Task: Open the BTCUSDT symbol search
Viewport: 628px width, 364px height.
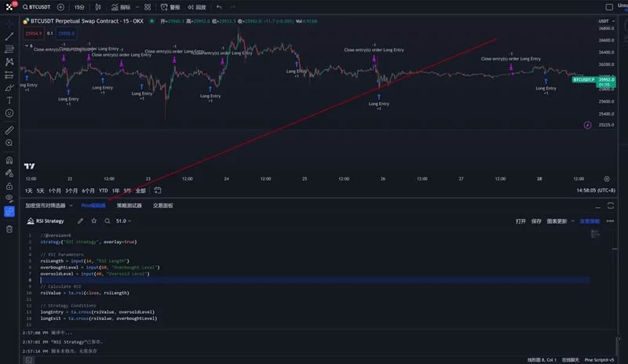Action: (37, 7)
